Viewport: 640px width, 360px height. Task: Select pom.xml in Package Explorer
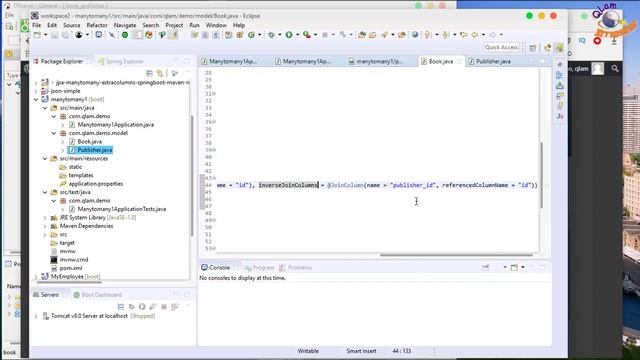[x=71, y=268]
